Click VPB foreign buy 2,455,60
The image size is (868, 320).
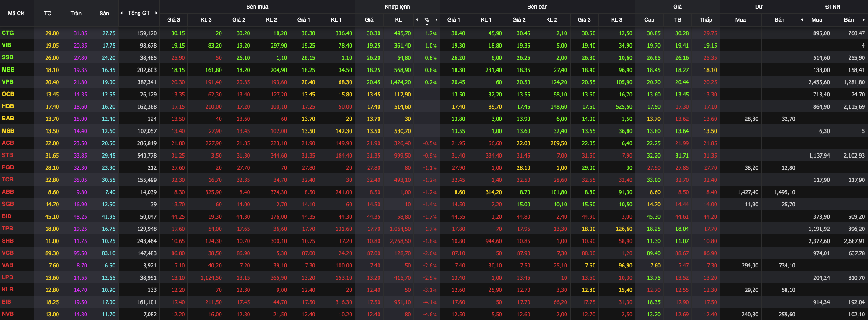click(x=819, y=82)
